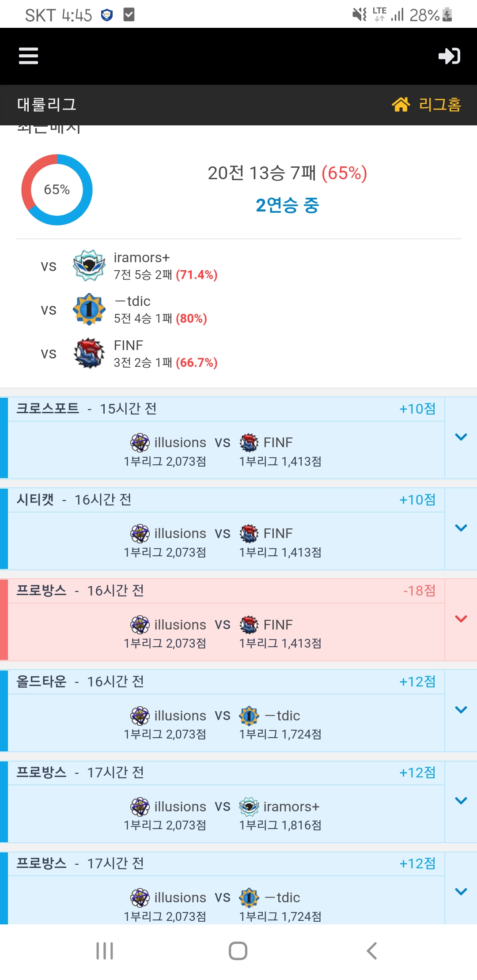477x980 pixels.
Task: Tap the 대룰리그 header title
Action: [47, 105]
